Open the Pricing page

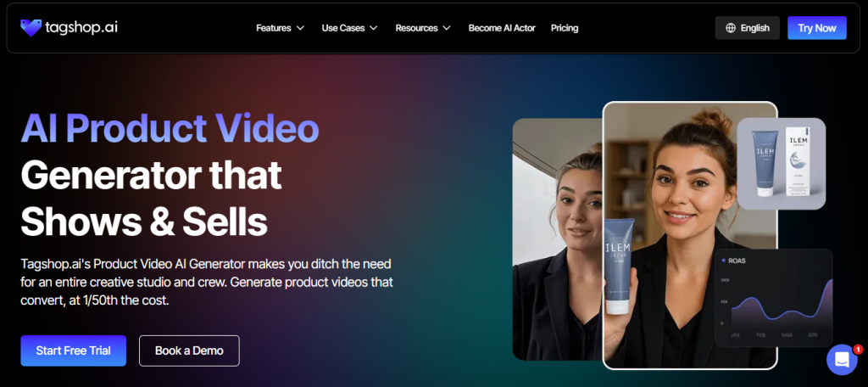(564, 28)
